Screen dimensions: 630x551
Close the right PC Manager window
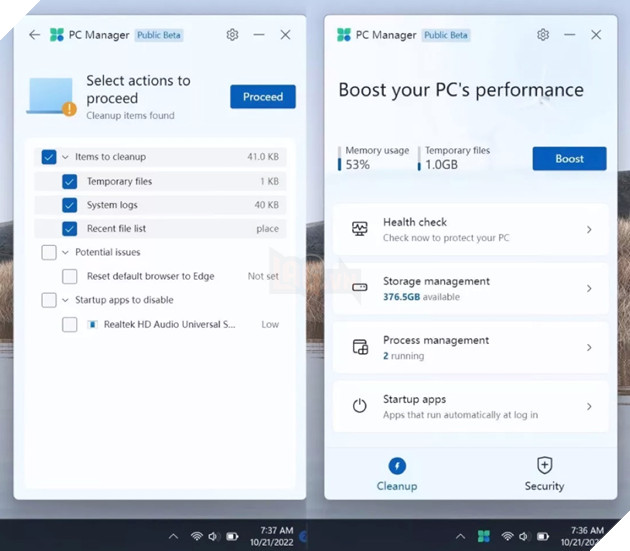point(596,35)
